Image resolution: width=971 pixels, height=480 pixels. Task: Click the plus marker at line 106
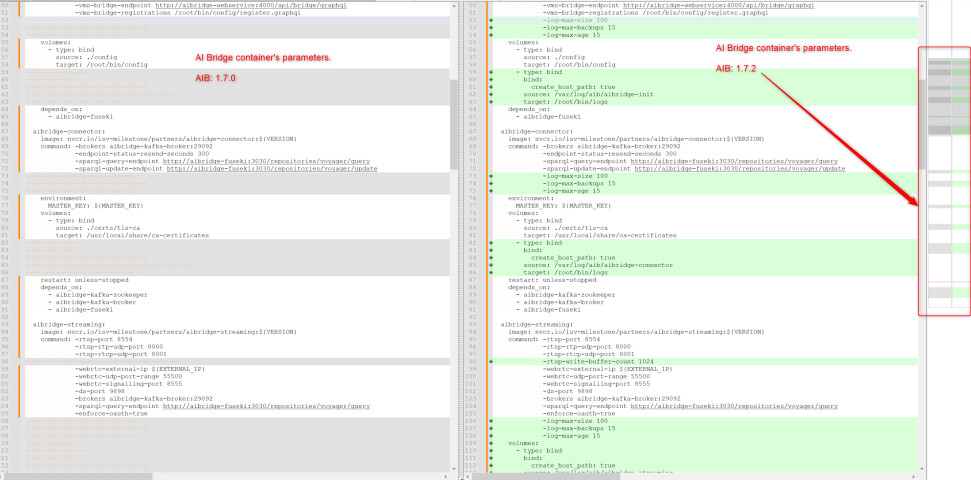pyautogui.click(x=490, y=421)
